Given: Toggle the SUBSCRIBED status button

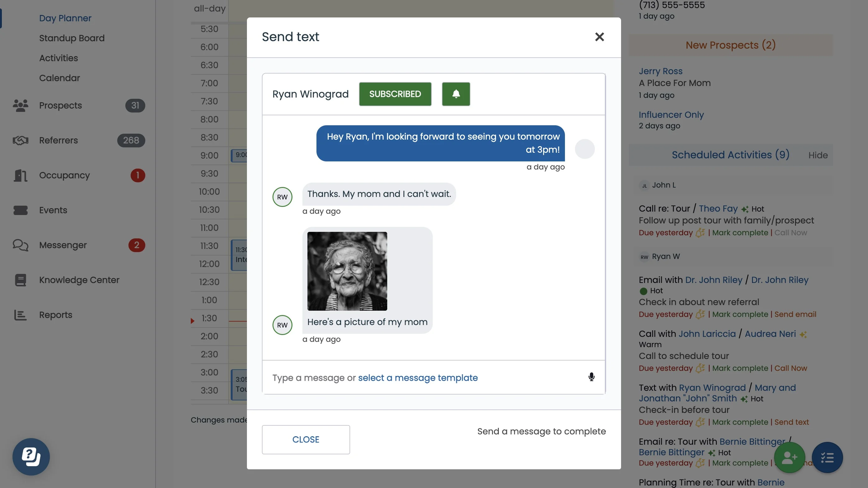Looking at the screenshot, I should tap(395, 94).
